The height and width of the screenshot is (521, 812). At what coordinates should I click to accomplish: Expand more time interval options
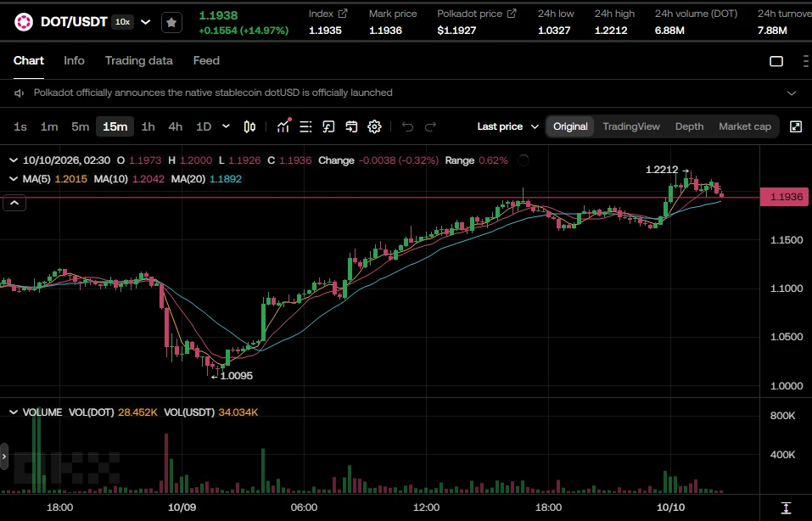click(226, 126)
